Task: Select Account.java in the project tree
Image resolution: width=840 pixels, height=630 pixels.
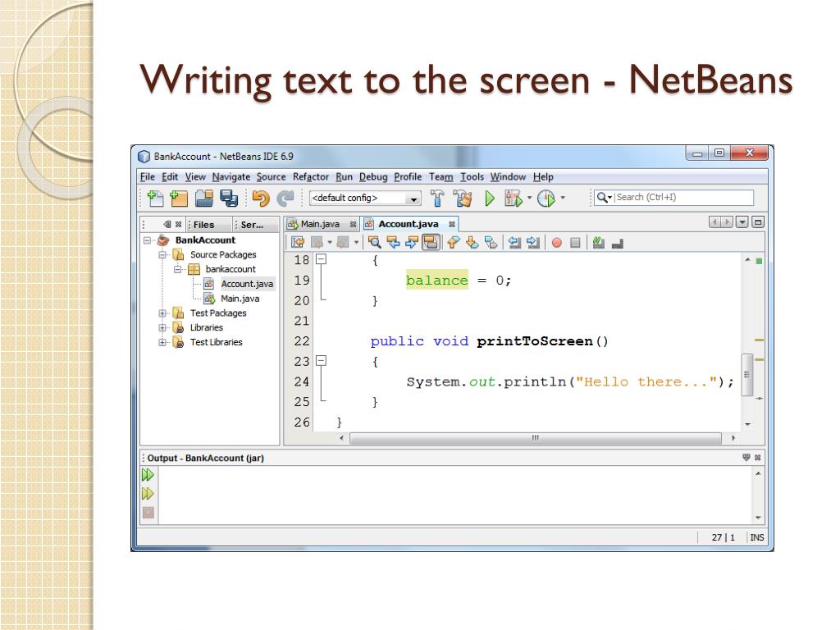Action: pyautogui.click(x=247, y=284)
